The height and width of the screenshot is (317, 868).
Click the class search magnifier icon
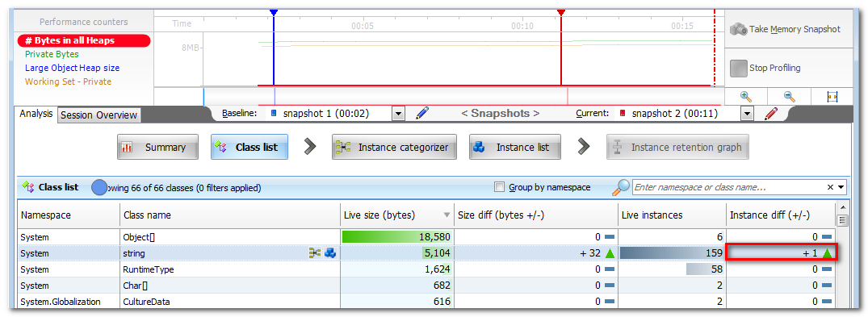[621, 188]
